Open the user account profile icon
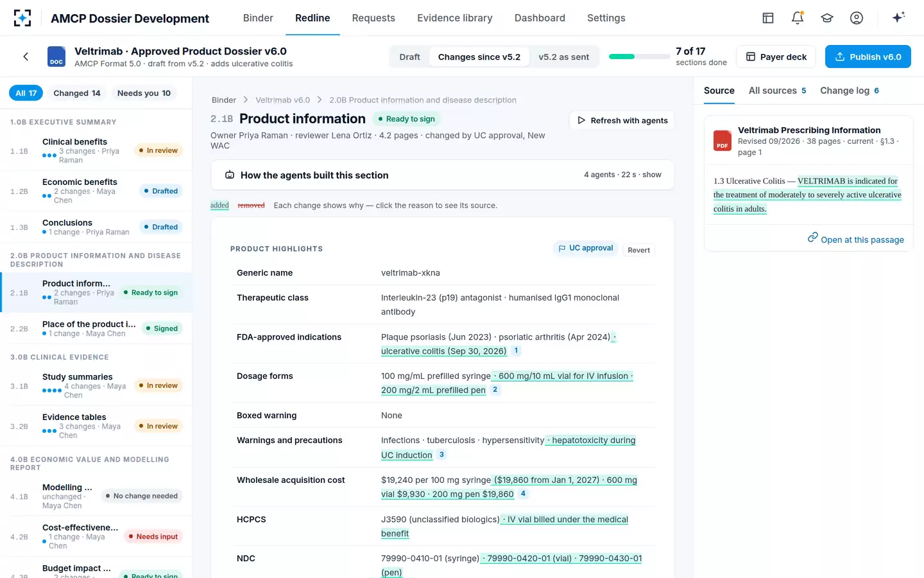 [857, 18]
